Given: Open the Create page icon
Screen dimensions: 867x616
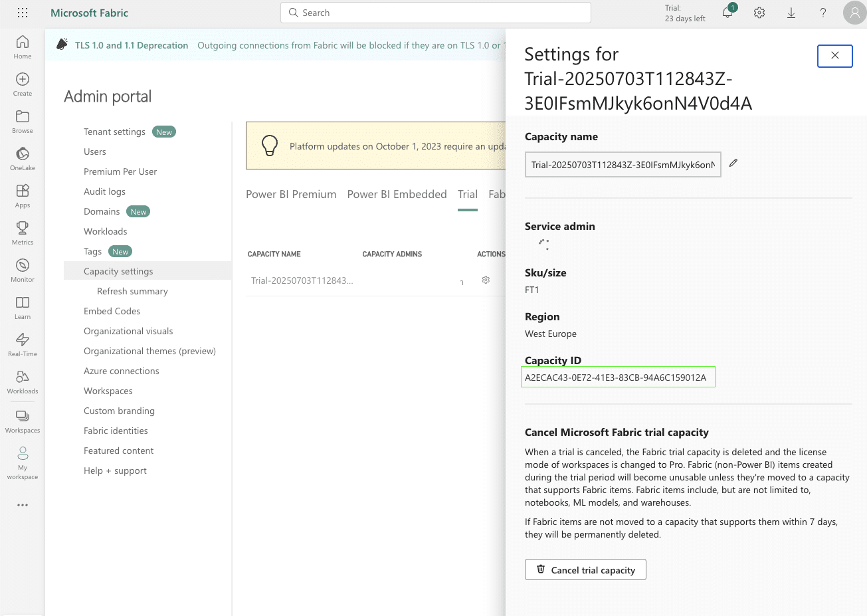Looking at the screenshot, I should [x=23, y=84].
